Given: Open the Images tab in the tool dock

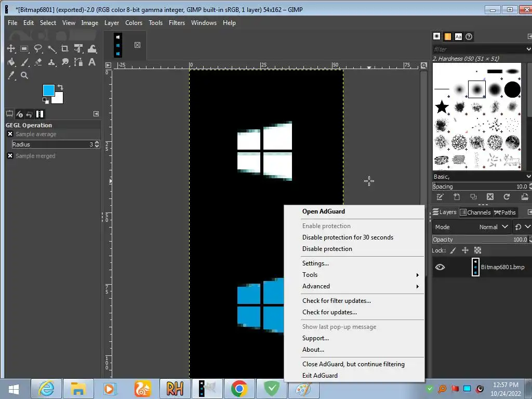Looking at the screenshot, I should [39, 114].
